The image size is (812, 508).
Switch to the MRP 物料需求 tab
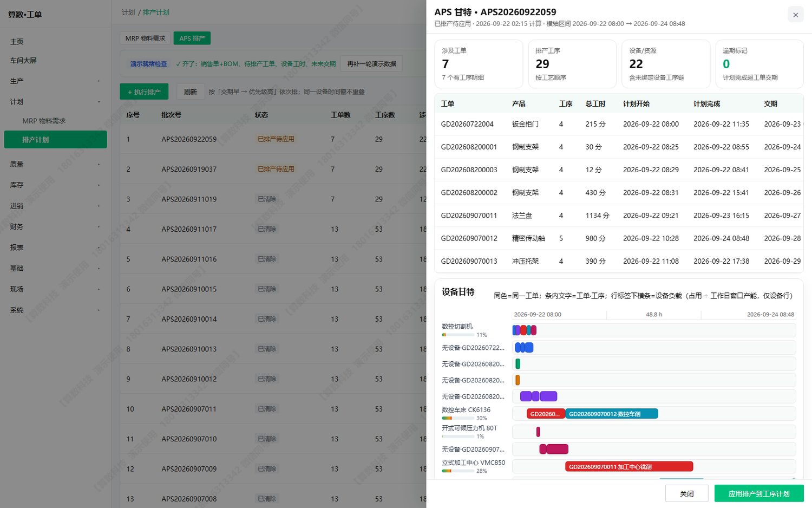point(145,38)
